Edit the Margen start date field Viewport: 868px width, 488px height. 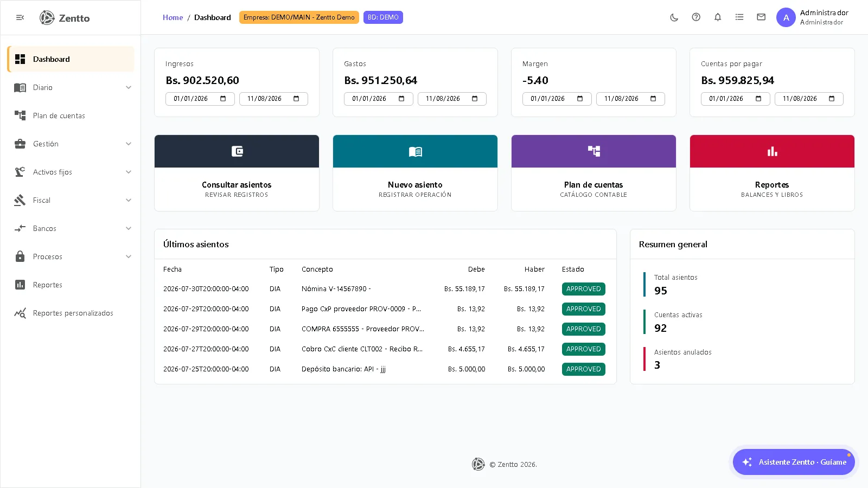(557, 99)
